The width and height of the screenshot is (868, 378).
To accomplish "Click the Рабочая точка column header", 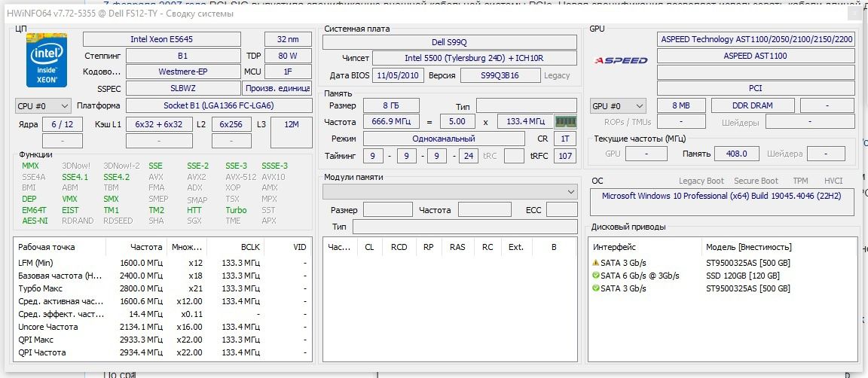I will coord(60,248).
